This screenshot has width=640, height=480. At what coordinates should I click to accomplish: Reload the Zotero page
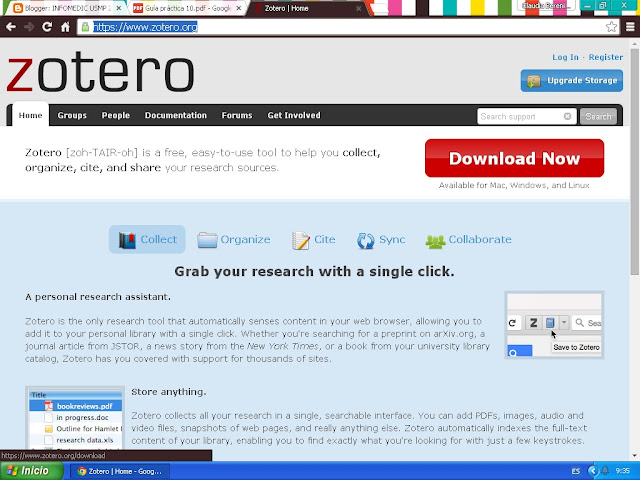[47, 27]
